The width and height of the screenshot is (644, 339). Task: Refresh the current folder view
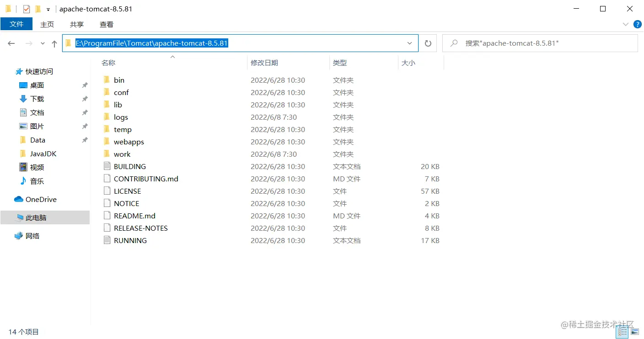(428, 43)
